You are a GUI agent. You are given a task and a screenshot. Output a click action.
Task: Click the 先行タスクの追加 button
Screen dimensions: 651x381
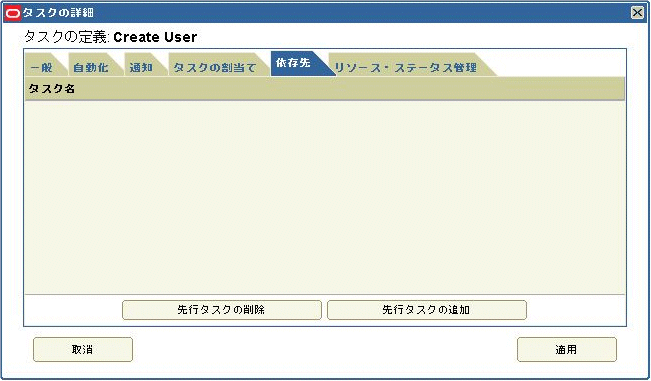427,310
